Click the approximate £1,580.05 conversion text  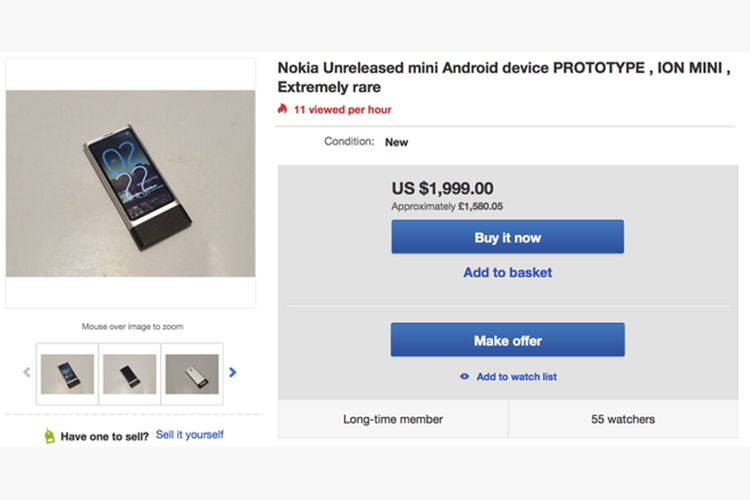point(446,206)
